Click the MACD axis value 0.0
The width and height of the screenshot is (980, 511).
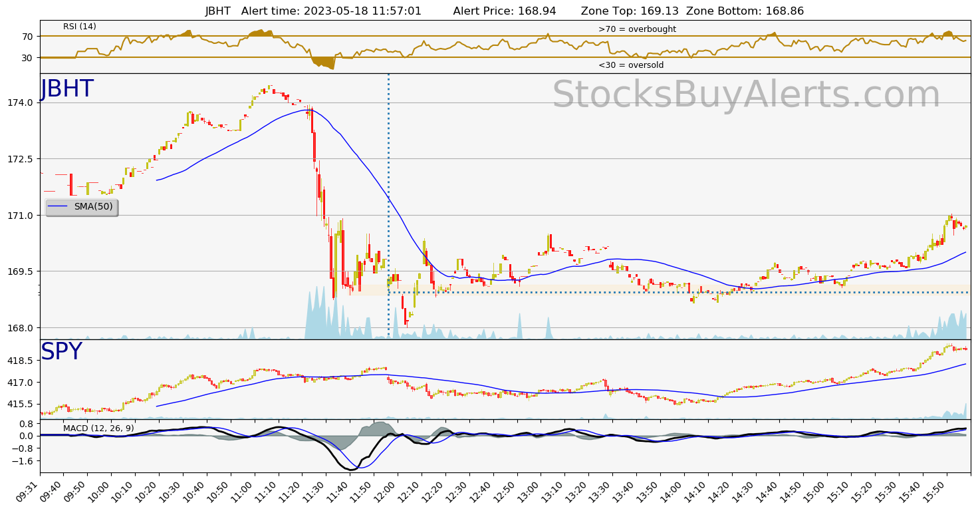(27, 436)
